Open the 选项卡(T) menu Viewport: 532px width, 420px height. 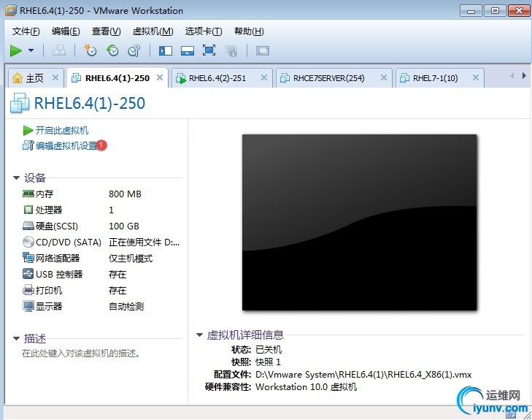tap(204, 31)
